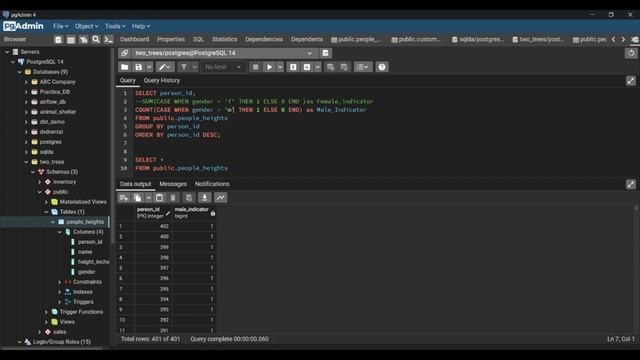Click Save data changes icon

(189, 198)
